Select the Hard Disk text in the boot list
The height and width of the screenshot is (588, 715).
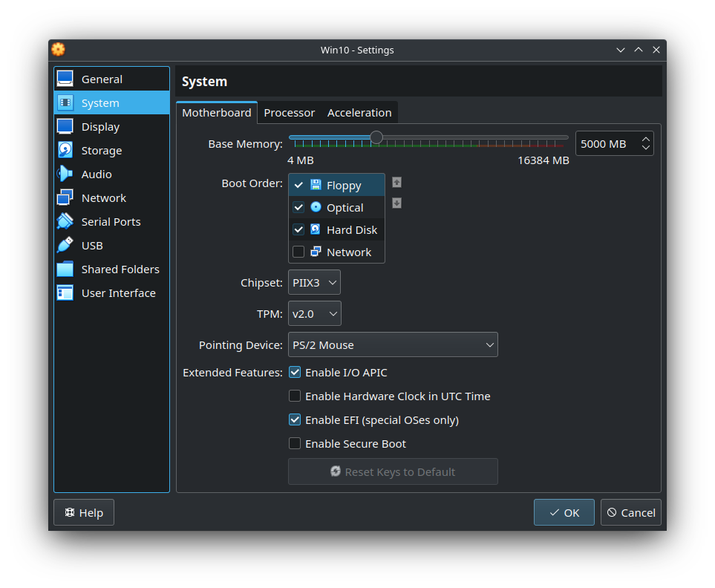click(x=352, y=229)
